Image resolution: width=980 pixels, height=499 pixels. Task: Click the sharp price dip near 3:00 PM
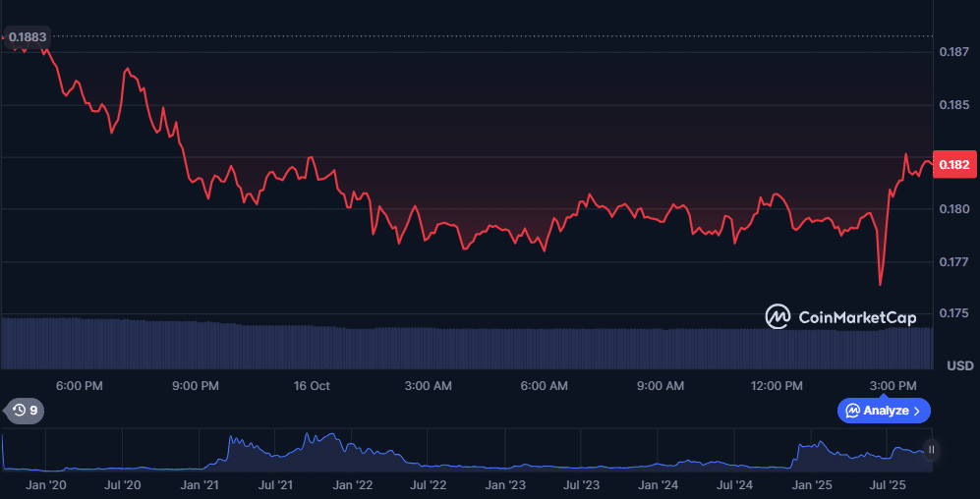pyautogui.click(x=880, y=284)
